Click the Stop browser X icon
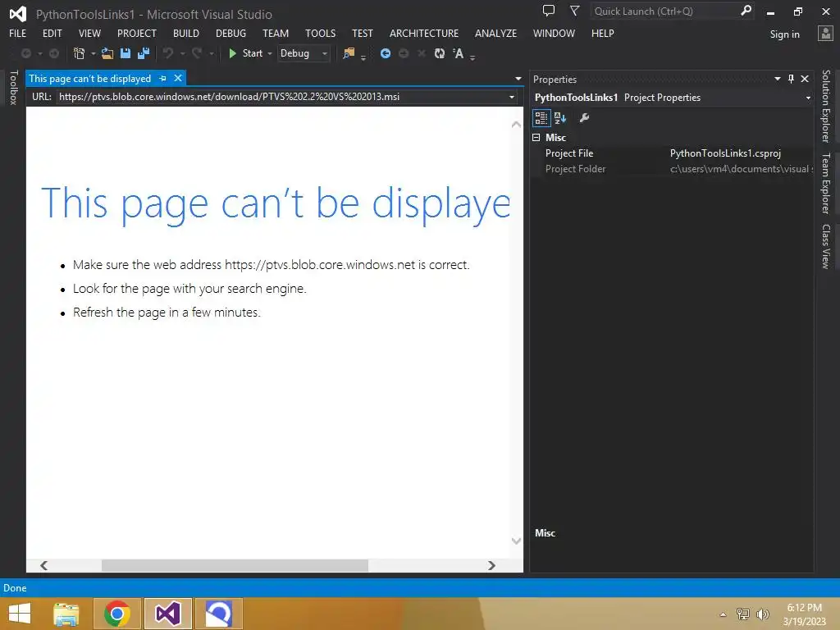The height and width of the screenshot is (630, 840). click(x=422, y=53)
